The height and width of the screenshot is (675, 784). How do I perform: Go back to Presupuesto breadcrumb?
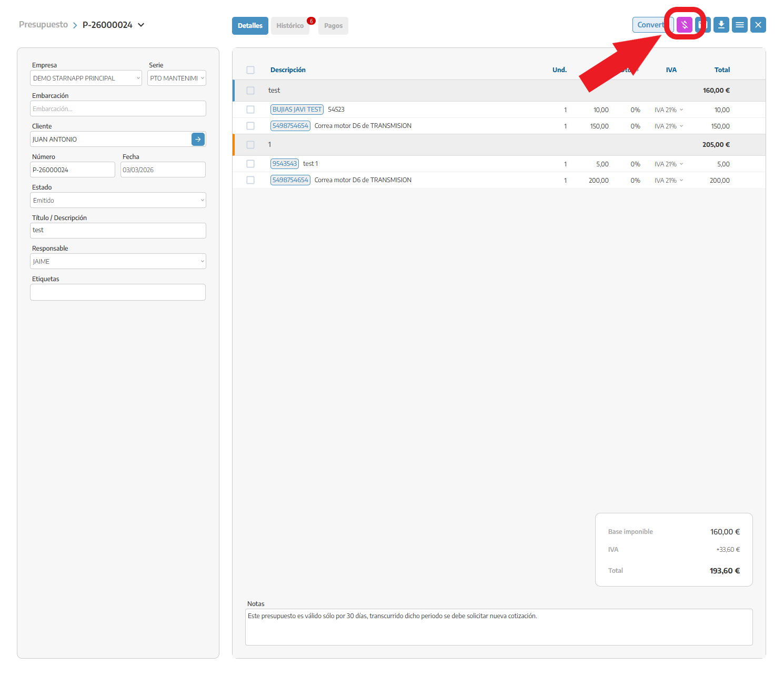(43, 25)
